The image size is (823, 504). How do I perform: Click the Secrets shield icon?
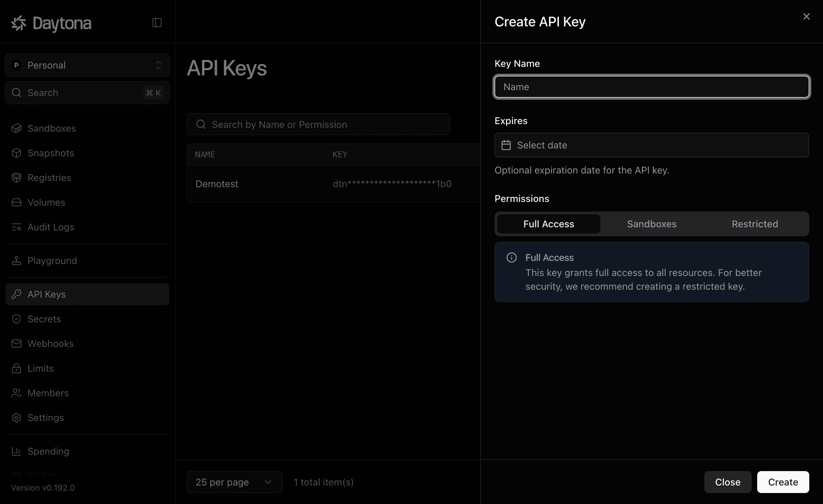[x=16, y=319]
